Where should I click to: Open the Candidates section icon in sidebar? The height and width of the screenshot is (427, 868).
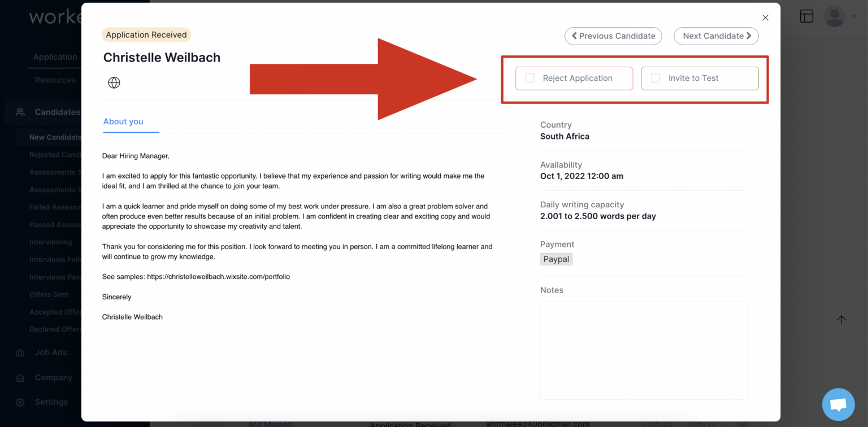20,112
